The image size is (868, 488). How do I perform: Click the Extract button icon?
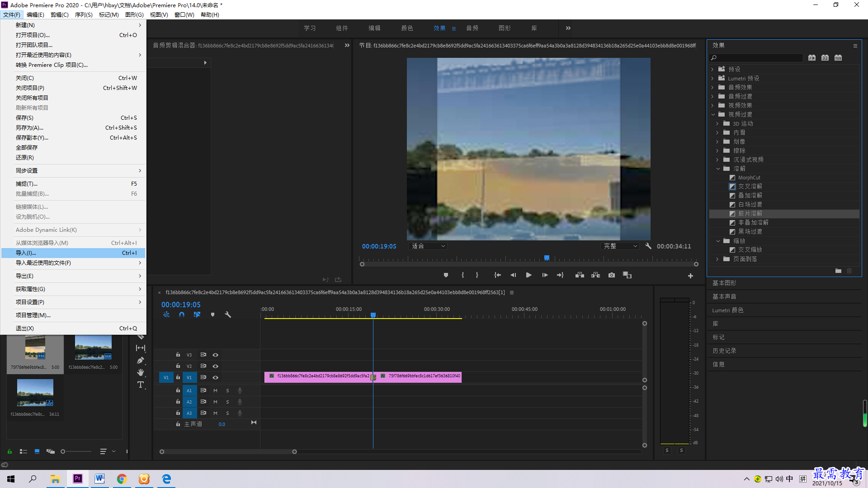(x=595, y=275)
